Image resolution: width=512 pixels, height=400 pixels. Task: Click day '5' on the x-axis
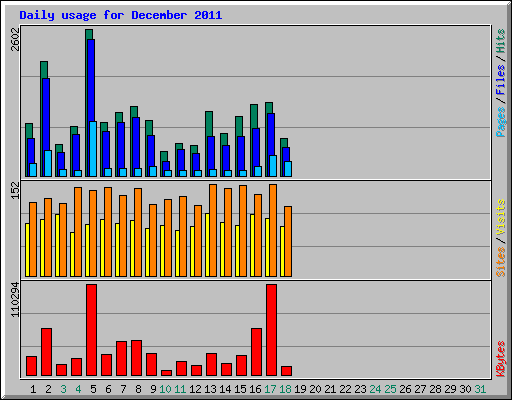93,389
